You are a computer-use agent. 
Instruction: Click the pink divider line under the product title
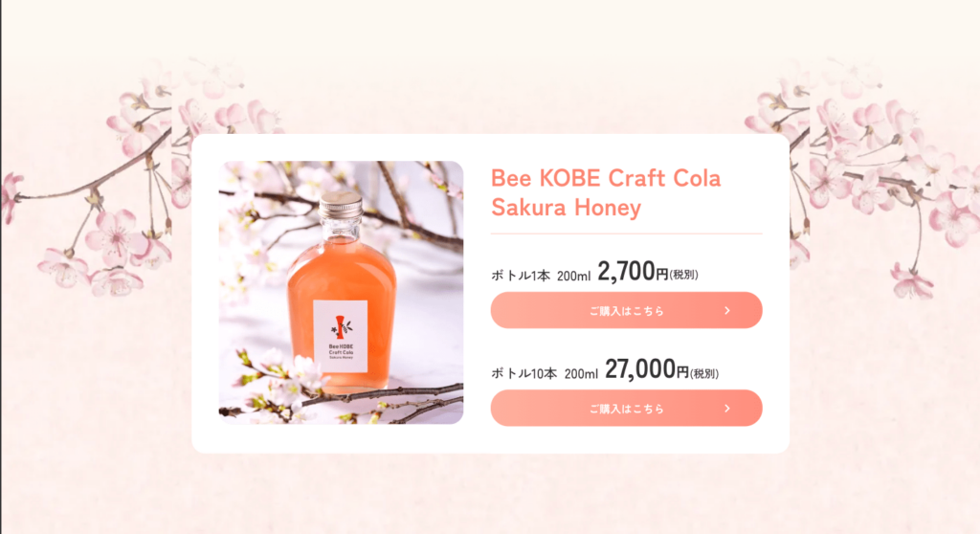[626, 234]
